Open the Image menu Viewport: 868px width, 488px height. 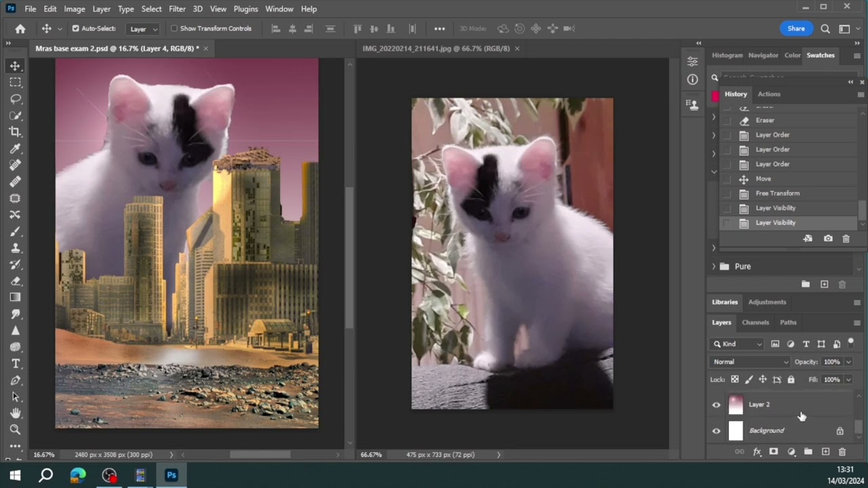point(75,9)
